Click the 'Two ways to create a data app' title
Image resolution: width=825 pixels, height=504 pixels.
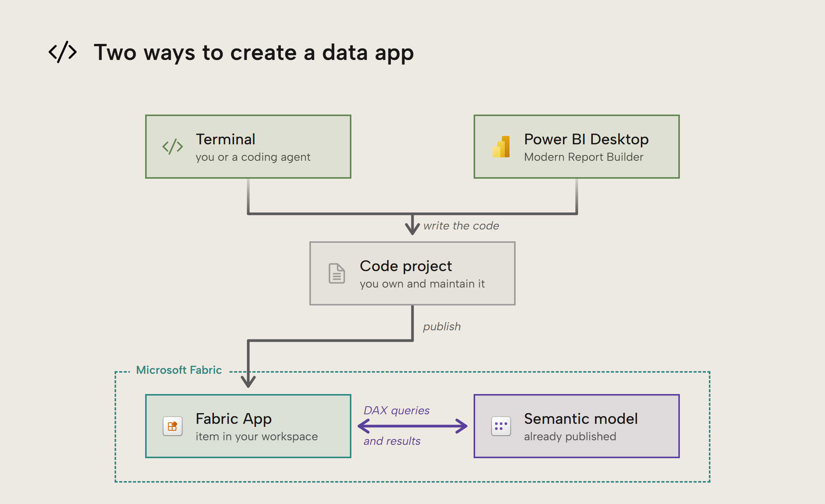254,52
